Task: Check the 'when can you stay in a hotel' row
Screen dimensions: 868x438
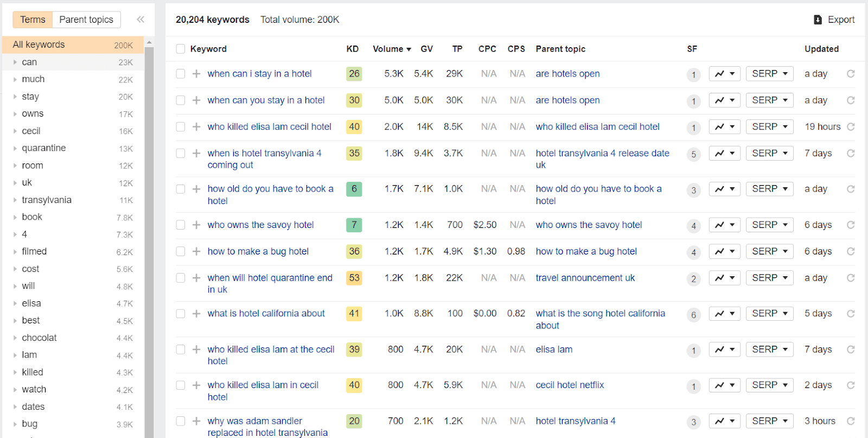Action: [x=181, y=100]
